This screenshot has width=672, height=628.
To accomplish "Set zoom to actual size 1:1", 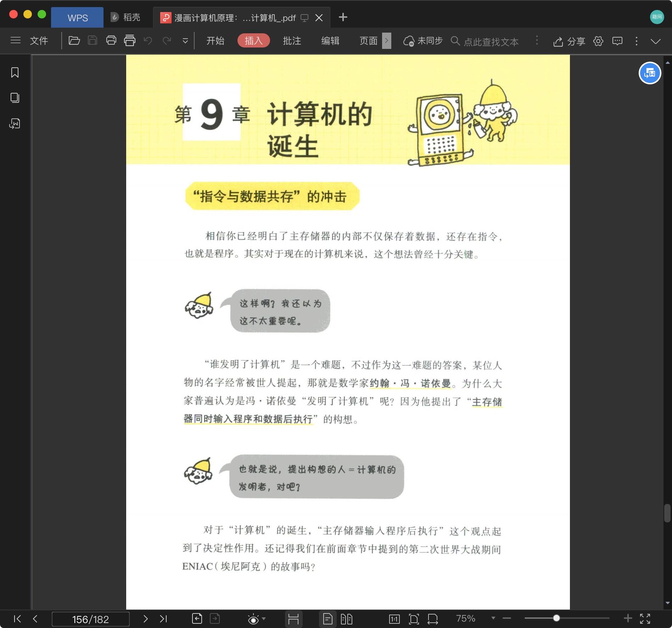I will (x=394, y=619).
